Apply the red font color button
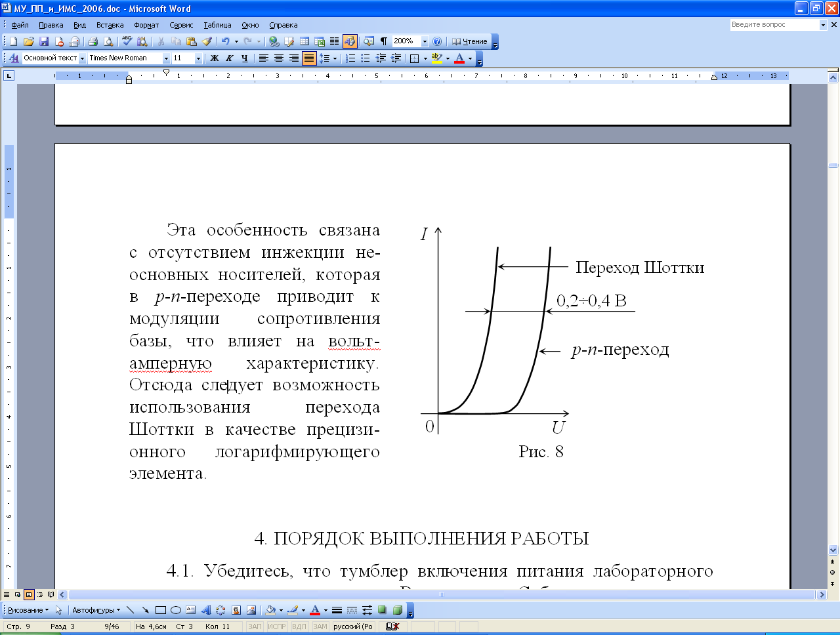840x635 pixels. (459, 58)
